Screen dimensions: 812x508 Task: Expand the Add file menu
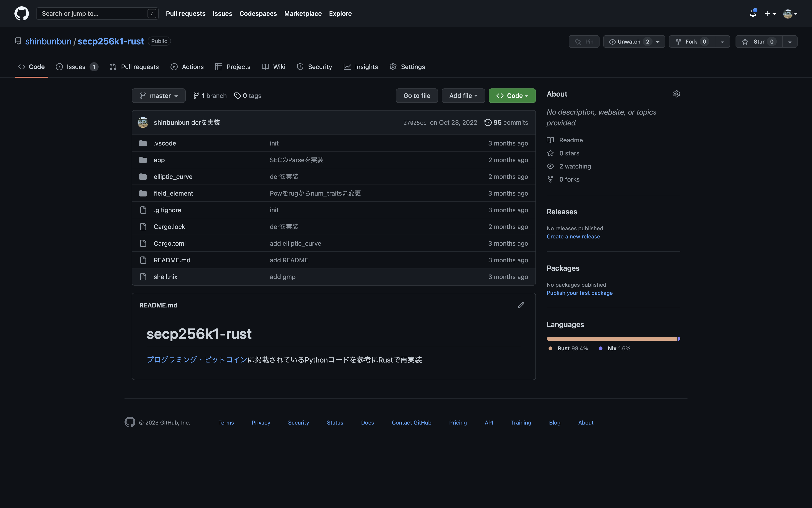point(463,96)
